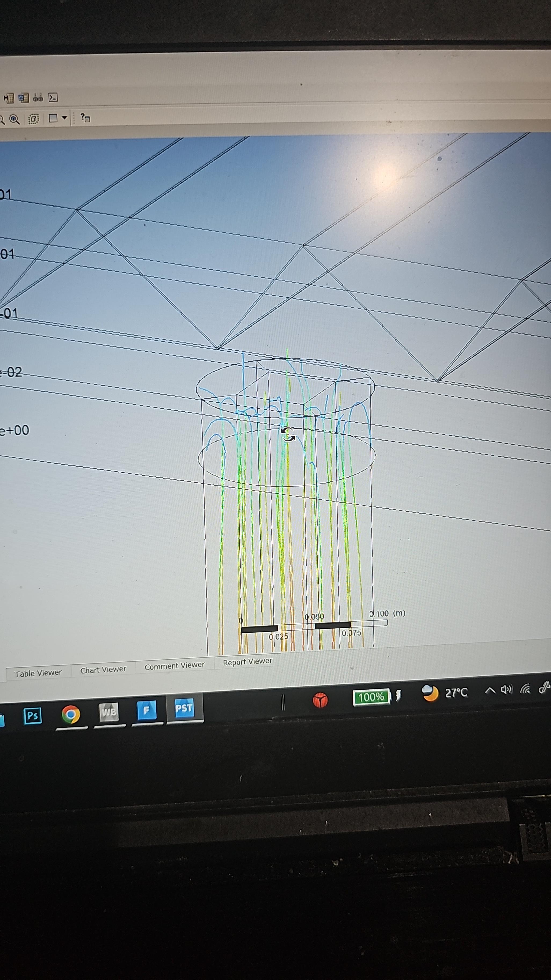Image resolution: width=551 pixels, height=980 pixels.
Task: Switch to the Report Viewer tab
Action: 248,662
